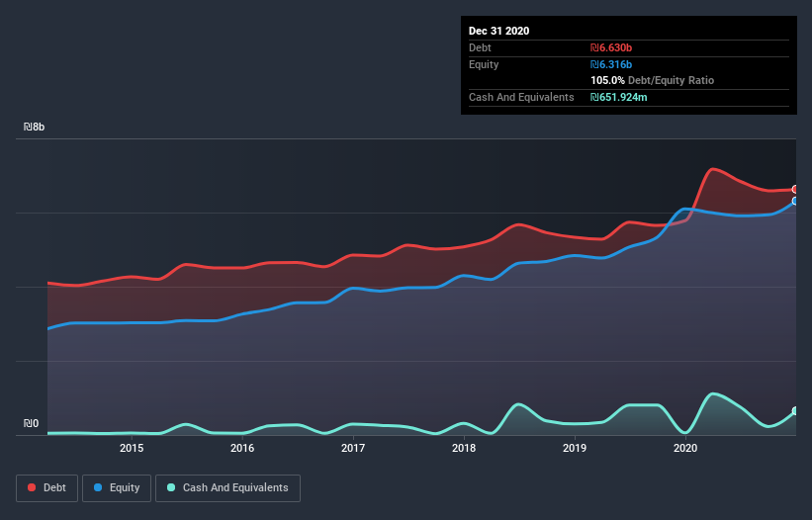Click the Equity tooltip row label

(484, 64)
